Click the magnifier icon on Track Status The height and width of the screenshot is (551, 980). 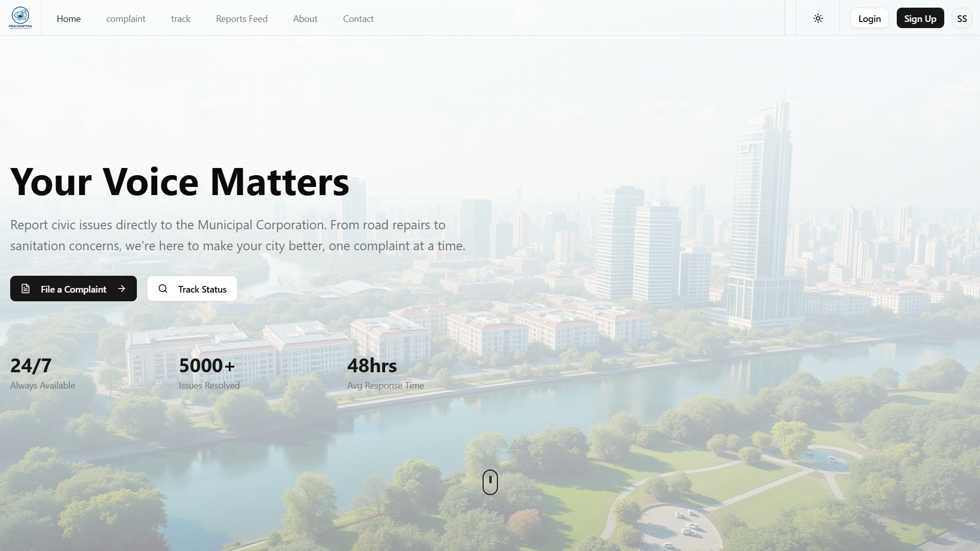click(163, 289)
